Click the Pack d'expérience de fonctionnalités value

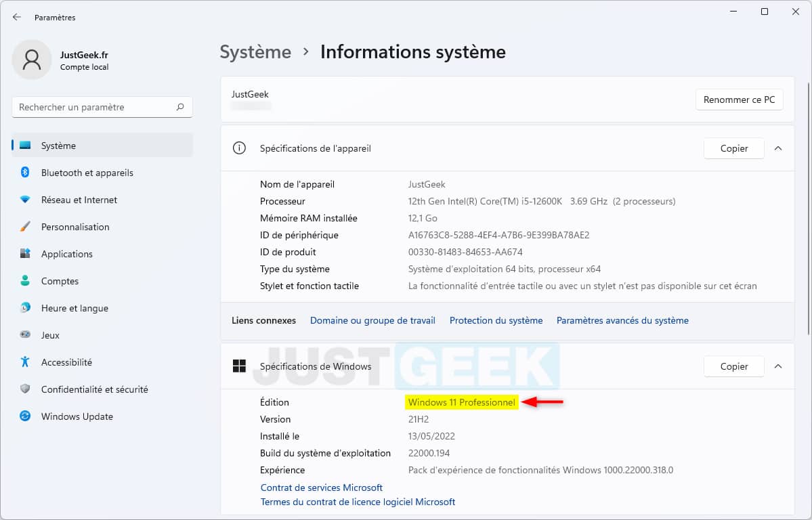(x=540, y=470)
